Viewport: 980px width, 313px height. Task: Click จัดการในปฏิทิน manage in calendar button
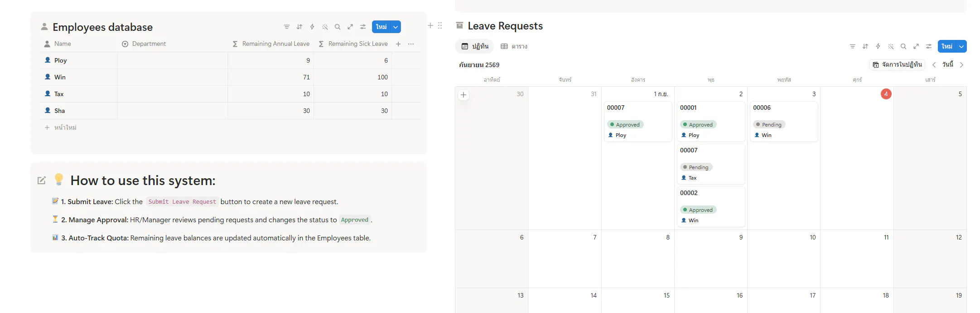tap(897, 65)
